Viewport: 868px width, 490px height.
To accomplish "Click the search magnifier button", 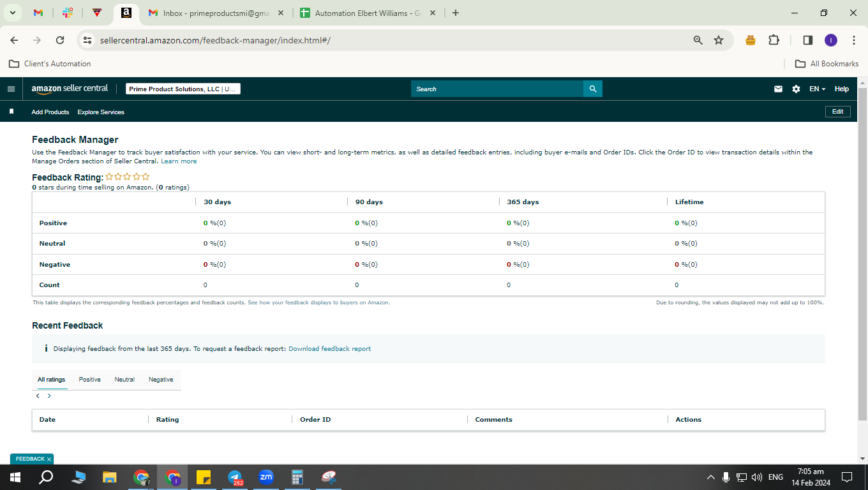I will coord(593,89).
